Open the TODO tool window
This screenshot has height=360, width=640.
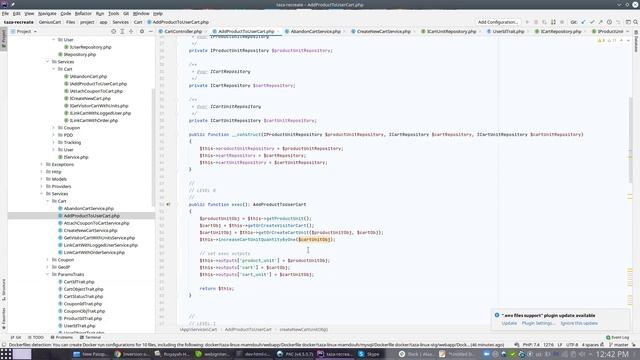click(x=36, y=337)
